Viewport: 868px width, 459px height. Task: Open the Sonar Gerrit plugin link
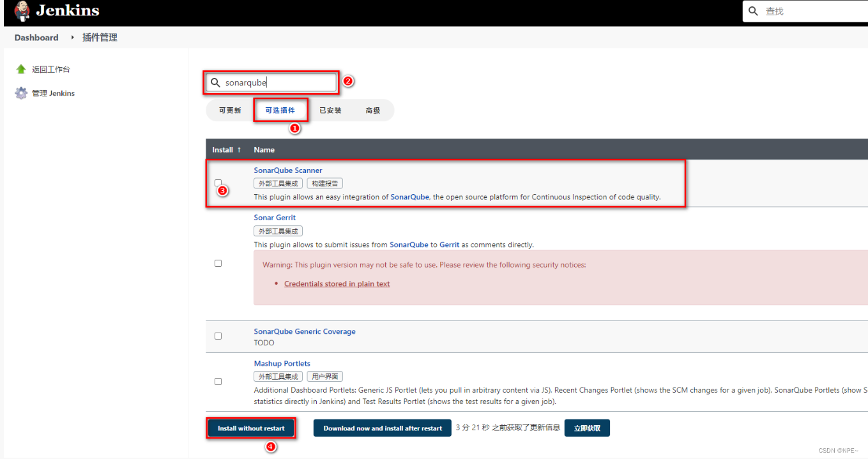point(275,218)
